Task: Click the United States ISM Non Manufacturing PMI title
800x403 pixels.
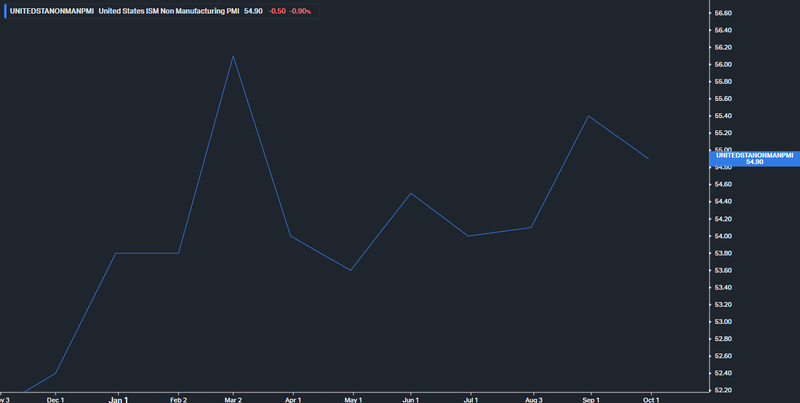Action: (169, 11)
